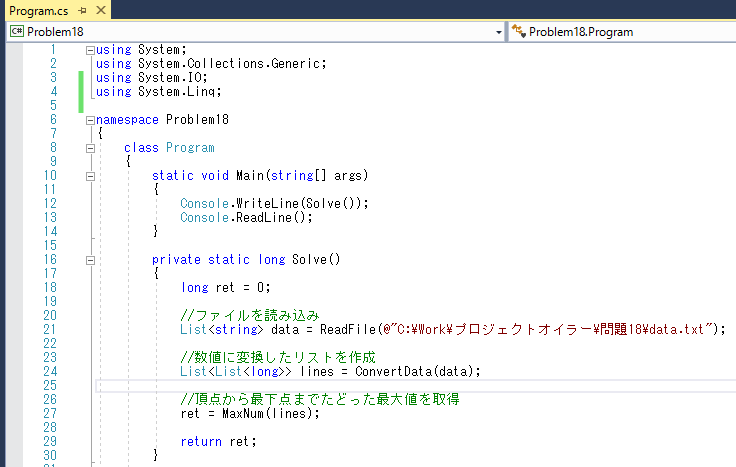Click the 'Program' class name on line 8
The height and width of the screenshot is (467, 736).
point(190,148)
